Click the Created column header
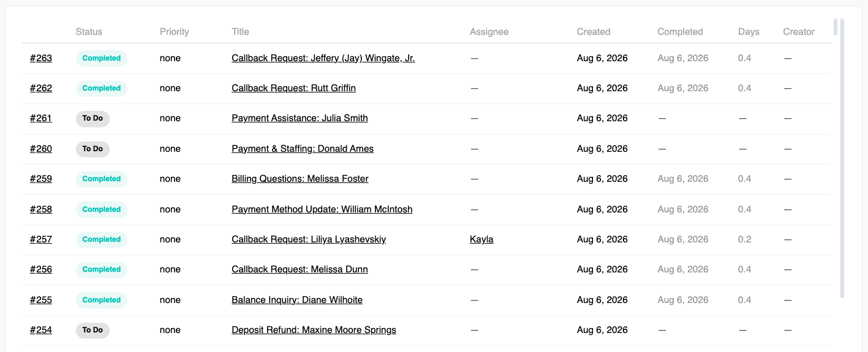This screenshot has height=352, width=868. pos(594,32)
